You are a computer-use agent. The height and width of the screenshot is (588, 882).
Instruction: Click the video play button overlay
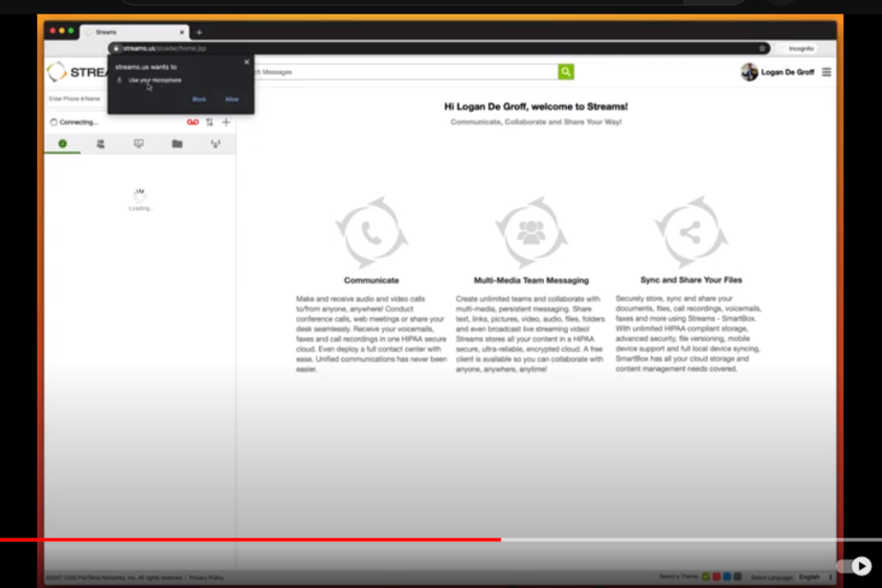pos(861,566)
